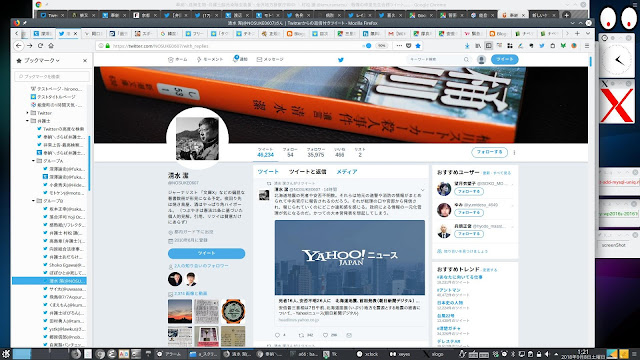Open the tweet options chevron
Screen dimensions: 640x360
point(423,189)
